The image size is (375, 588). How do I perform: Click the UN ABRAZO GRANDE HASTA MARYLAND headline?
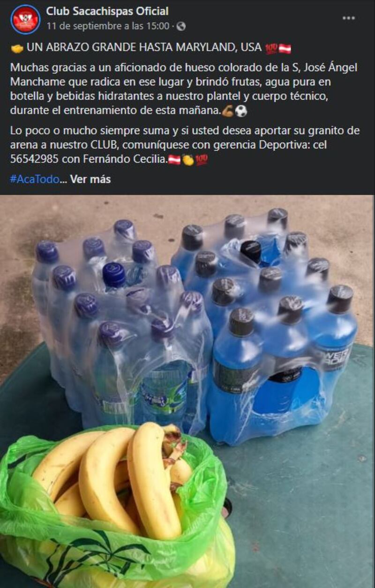coord(144,48)
